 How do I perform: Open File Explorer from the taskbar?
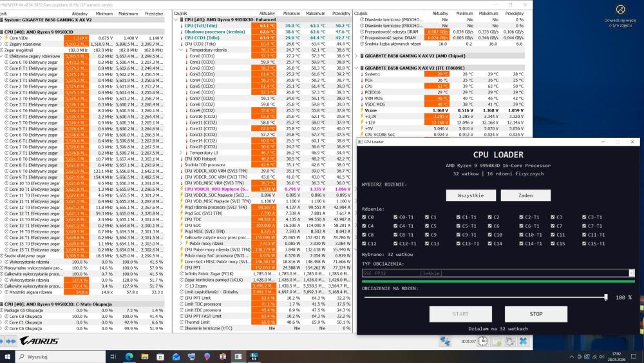pyautogui.click(x=144, y=357)
